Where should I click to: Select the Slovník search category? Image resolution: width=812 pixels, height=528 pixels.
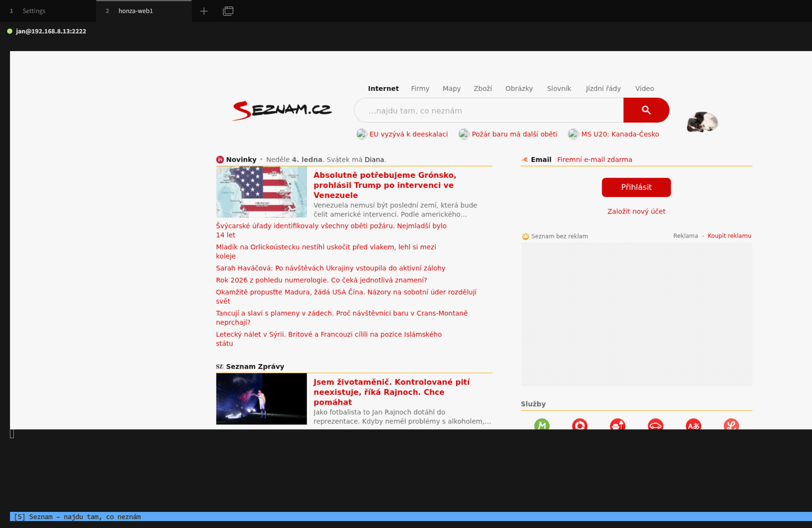(559, 88)
